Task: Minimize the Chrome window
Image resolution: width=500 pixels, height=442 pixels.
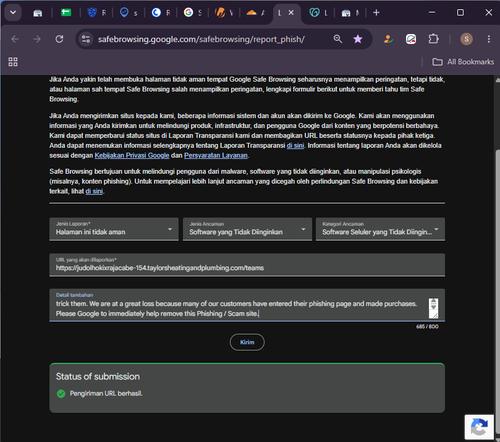Action: pos(432,13)
